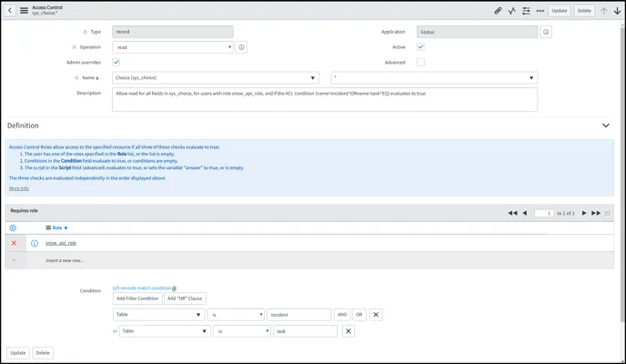Show info icon beside Application field

(546, 32)
